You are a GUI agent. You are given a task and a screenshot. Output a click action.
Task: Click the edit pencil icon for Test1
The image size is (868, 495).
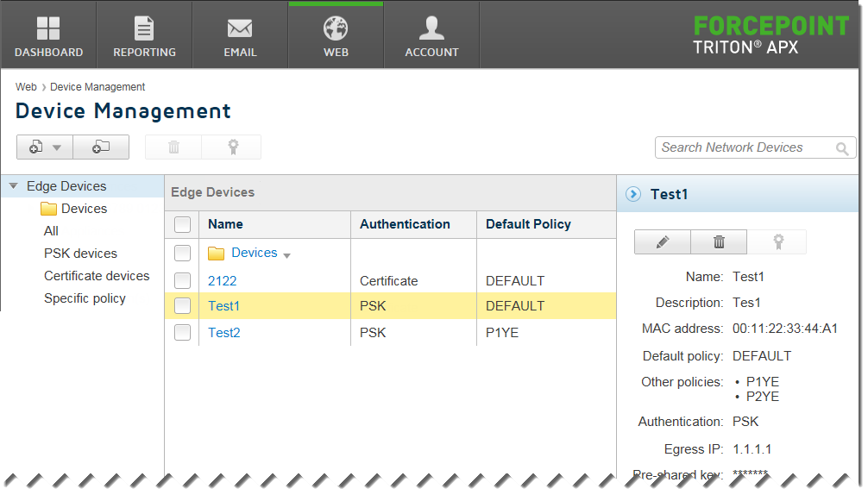coord(663,241)
